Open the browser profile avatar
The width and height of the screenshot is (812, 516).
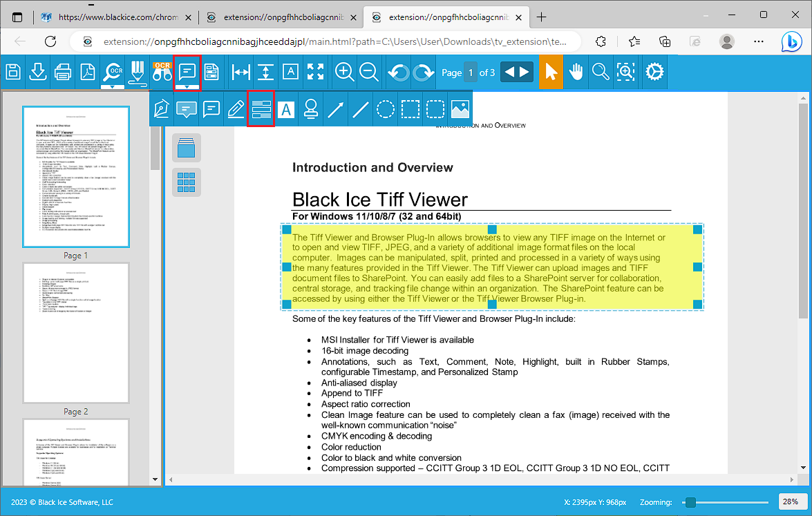click(727, 41)
